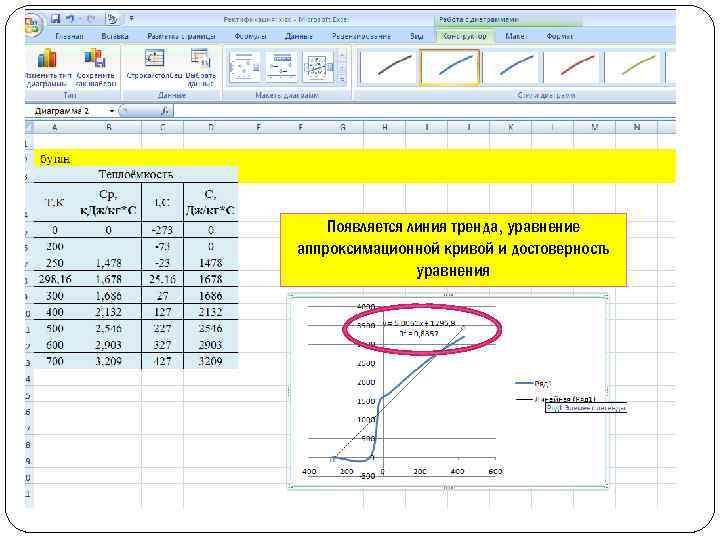Select the cell with value 298,16

[55, 279]
